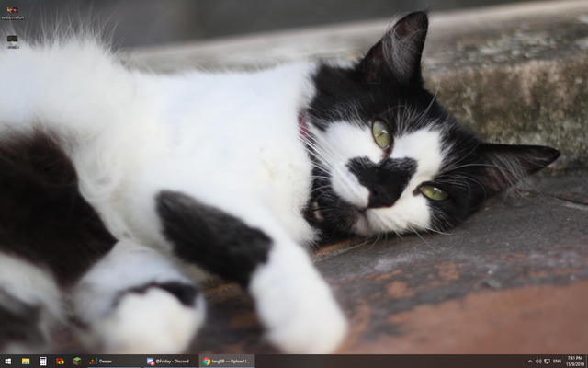Launch Minecraft from the taskbar
This screenshot has width=588, height=368.
pos(77,362)
